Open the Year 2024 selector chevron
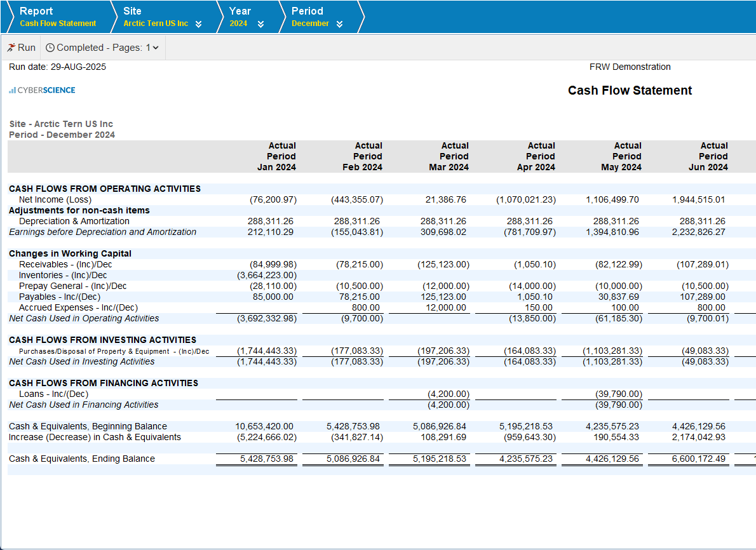The image size is (756, 550). (x=260, y=24)
